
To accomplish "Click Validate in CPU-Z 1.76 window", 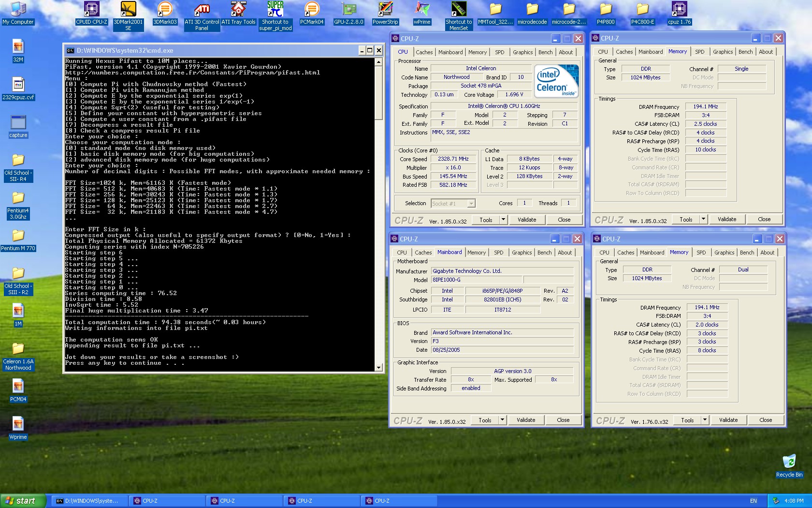I will tap(728, 420).
